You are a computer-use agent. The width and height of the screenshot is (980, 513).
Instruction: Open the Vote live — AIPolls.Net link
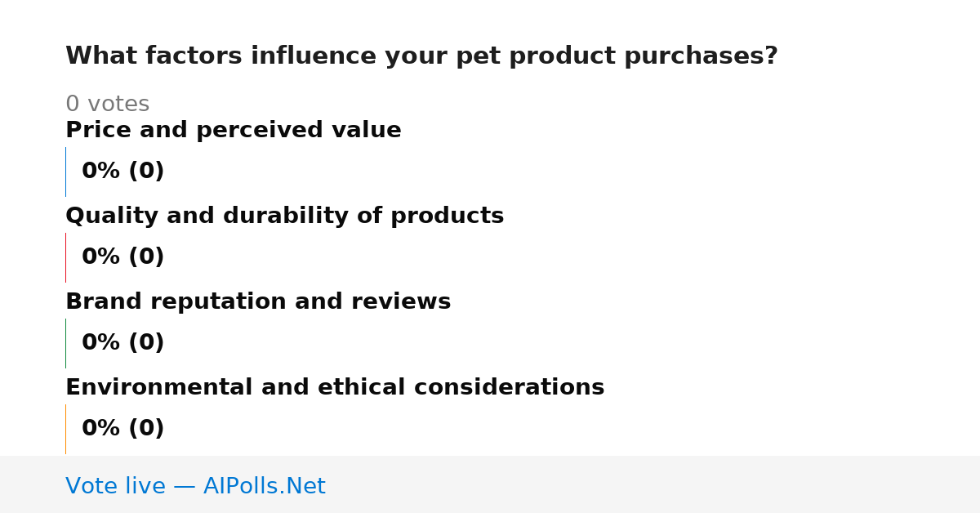pos(195,487)
